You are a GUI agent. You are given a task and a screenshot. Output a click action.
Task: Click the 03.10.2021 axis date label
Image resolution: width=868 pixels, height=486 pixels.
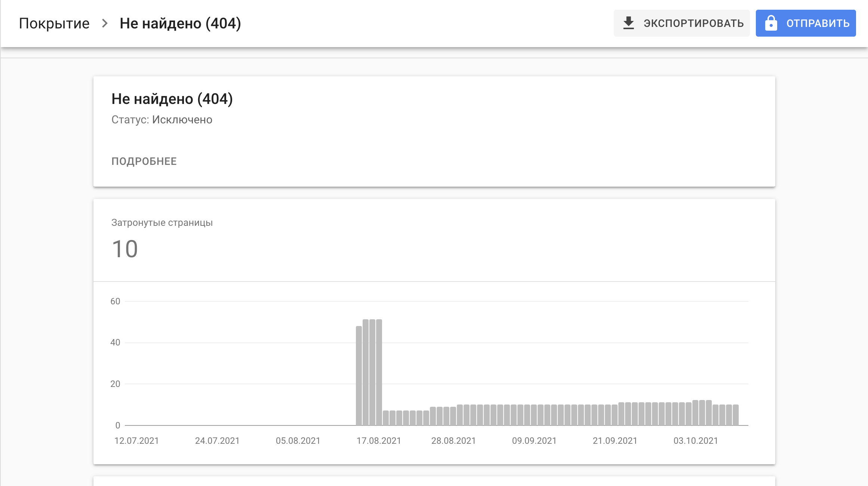tap(696, 441)
